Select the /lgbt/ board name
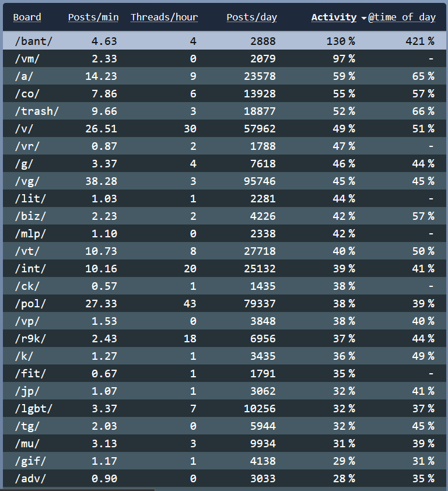 [x=33, y=409]
